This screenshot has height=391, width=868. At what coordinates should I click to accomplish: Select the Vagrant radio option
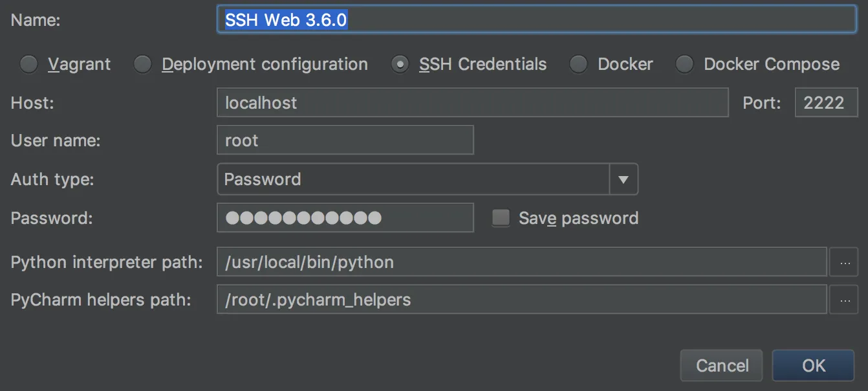pos(29,64)
